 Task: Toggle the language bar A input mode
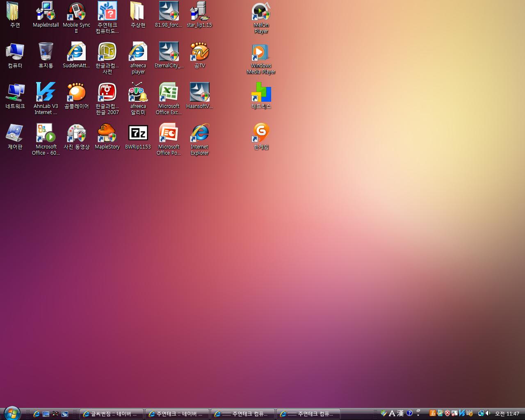tap(392, 413)
